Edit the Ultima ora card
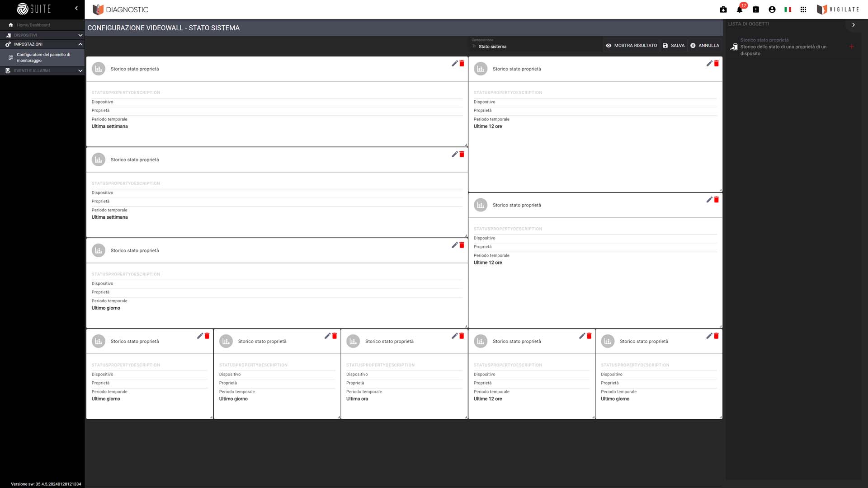The image size is (868, 488). [x=455, y=336]
